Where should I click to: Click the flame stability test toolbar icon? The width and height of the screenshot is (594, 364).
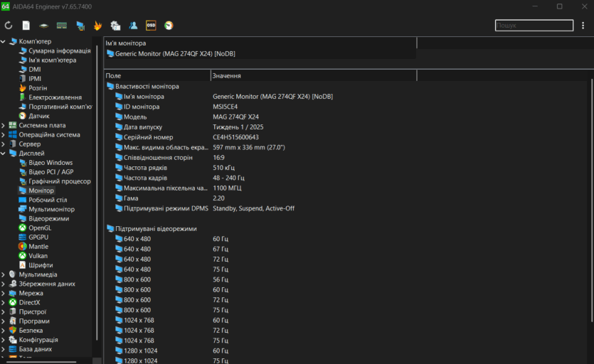(x=97, y=26)
